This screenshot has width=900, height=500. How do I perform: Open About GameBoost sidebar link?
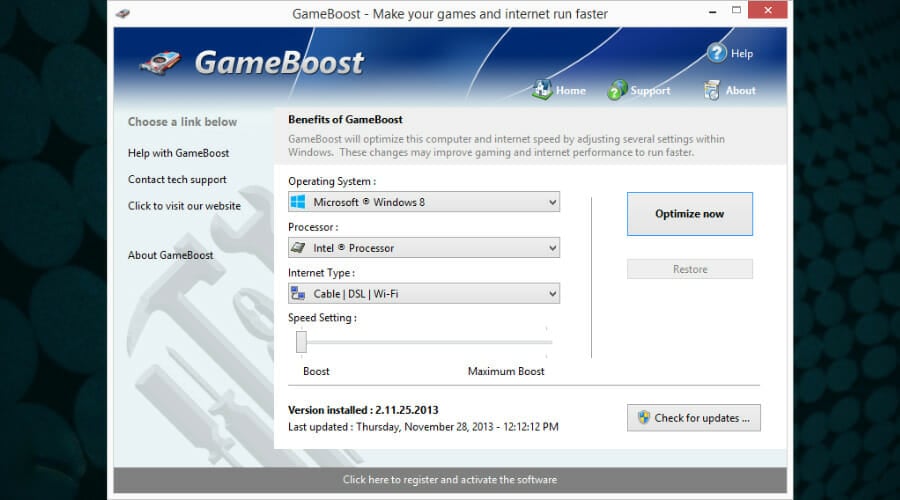pyautogui.click(x=170, y=255)
